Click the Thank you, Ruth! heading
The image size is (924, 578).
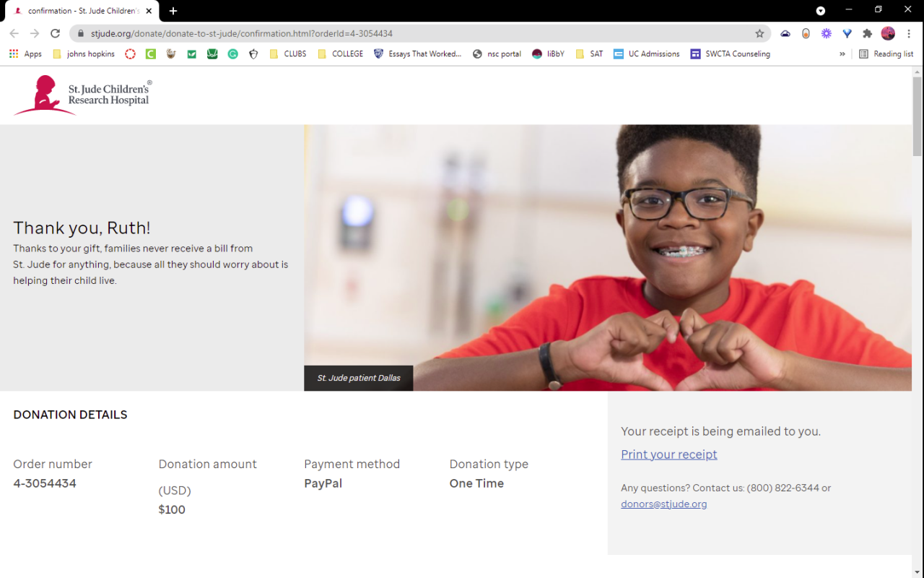[82, 228]
